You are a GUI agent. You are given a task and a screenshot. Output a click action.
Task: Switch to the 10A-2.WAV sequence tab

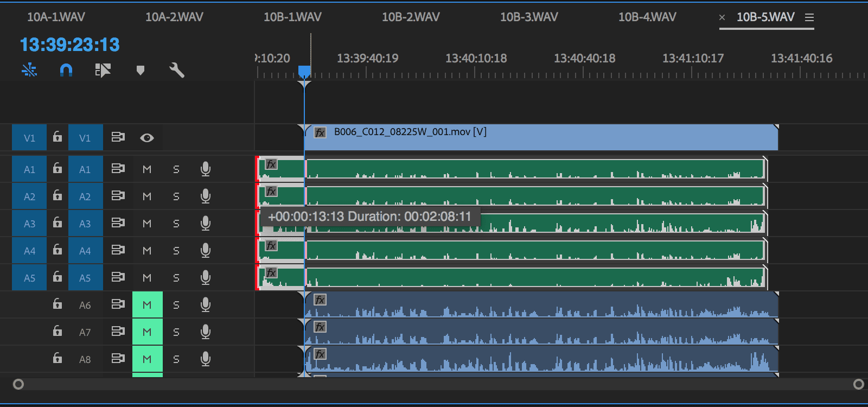coord(174,17)
